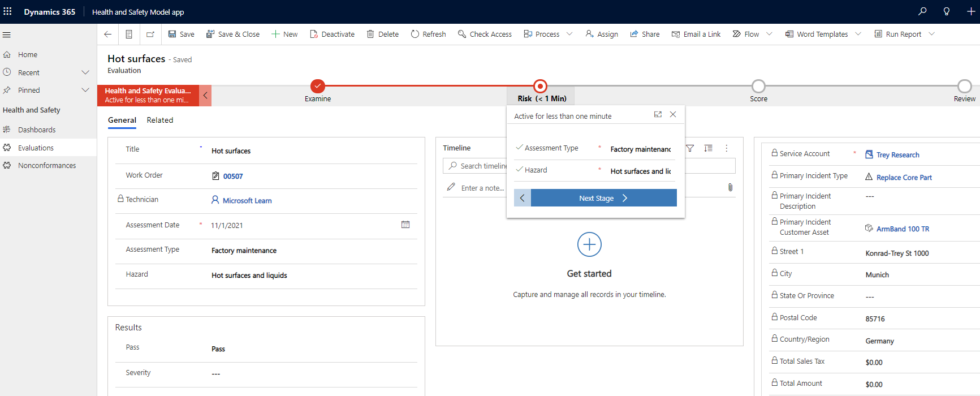
Task: Click the Process command
Action: 541,34
